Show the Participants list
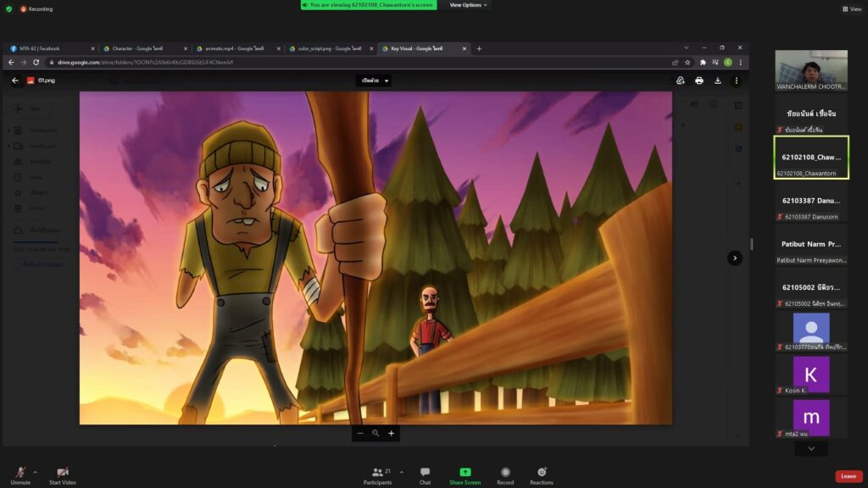Viewport: 868px width, 488px height. (x=377, y=473)
